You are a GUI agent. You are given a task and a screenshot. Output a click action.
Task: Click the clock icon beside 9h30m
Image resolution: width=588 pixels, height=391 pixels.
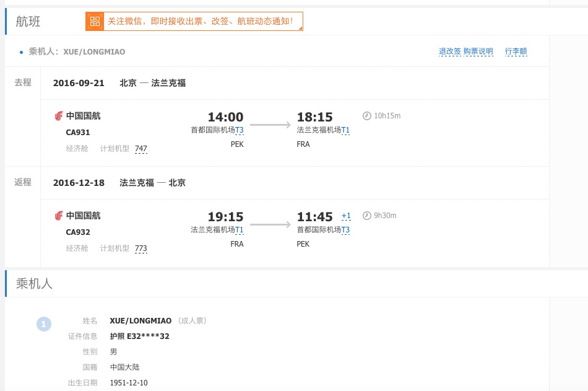click(x=367, y=216)
